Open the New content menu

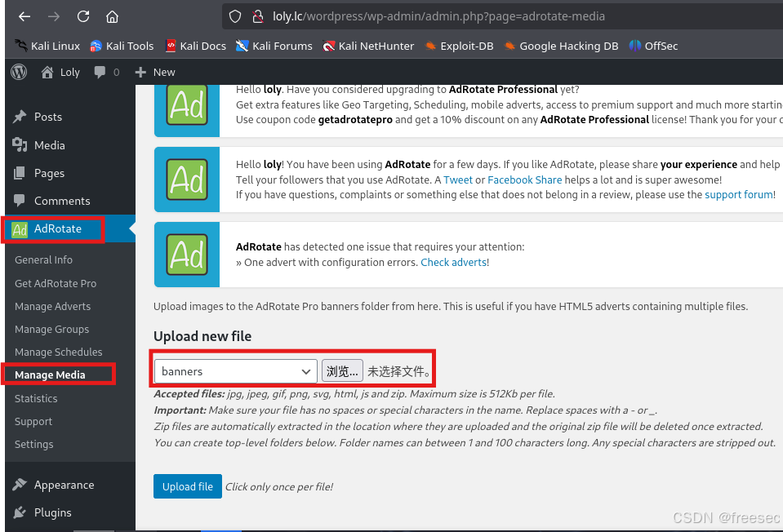coord(155,73)
